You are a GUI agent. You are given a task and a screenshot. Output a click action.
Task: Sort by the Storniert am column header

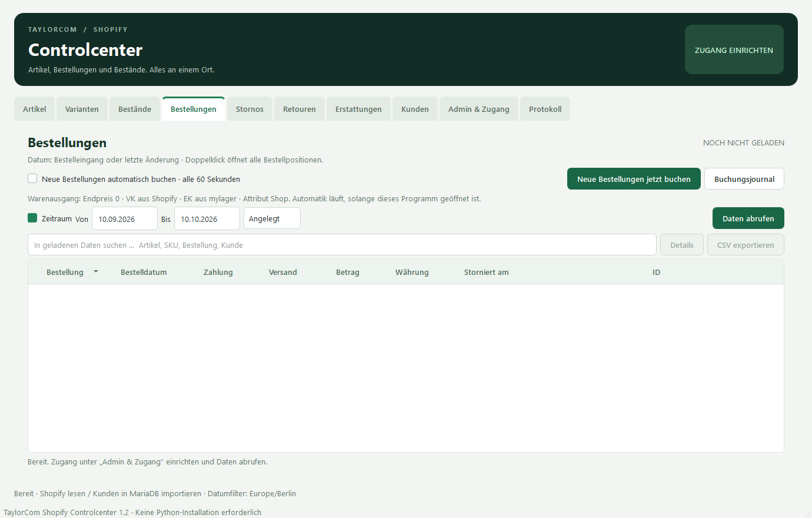(487, 272)
